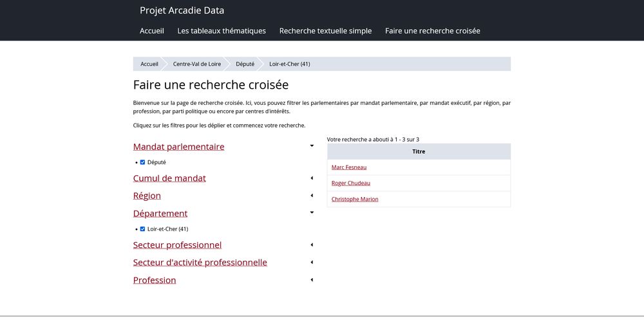Expand the Région filter arrow

312,195
